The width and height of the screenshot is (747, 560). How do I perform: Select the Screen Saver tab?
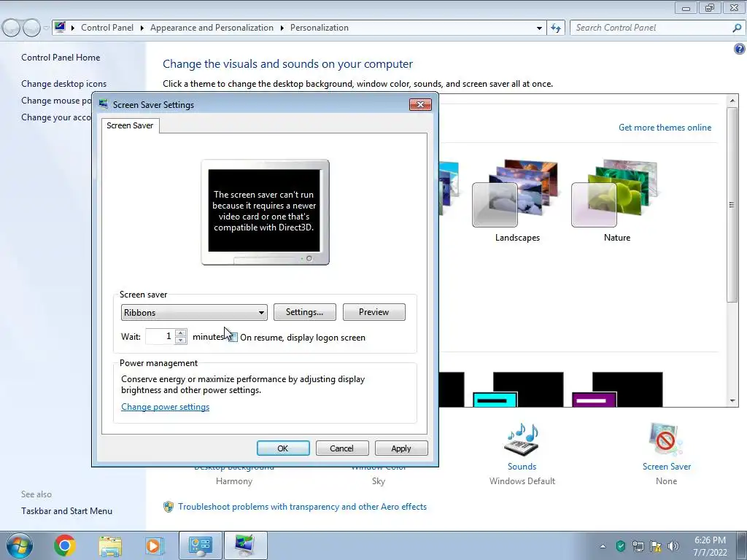pyautogui.click(x=130, y=125)
